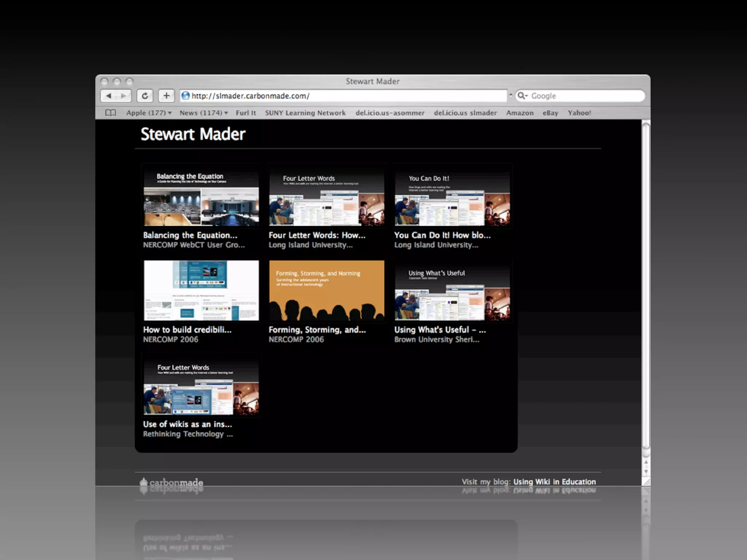
Task: Click 'Long Island University...' under You Can Do It
Action: pyautogui.click(x=436, y=245)
